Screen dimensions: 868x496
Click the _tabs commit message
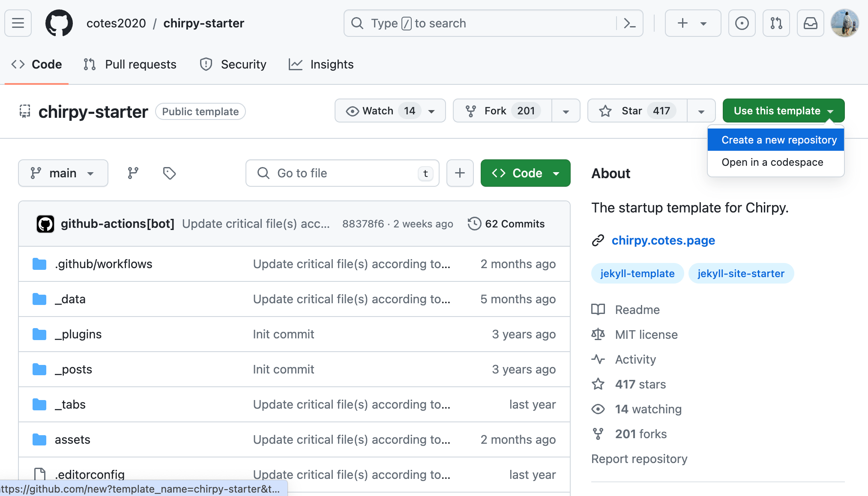(351, 404)
